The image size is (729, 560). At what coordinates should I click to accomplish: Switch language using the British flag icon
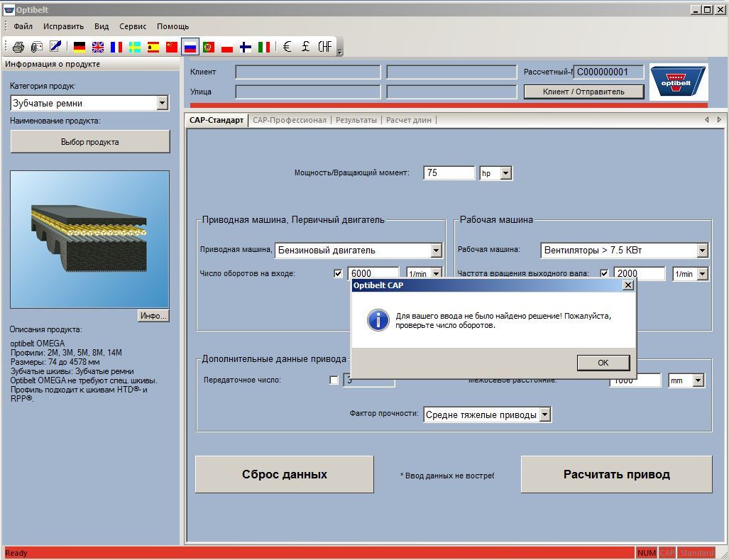point(98,47)
